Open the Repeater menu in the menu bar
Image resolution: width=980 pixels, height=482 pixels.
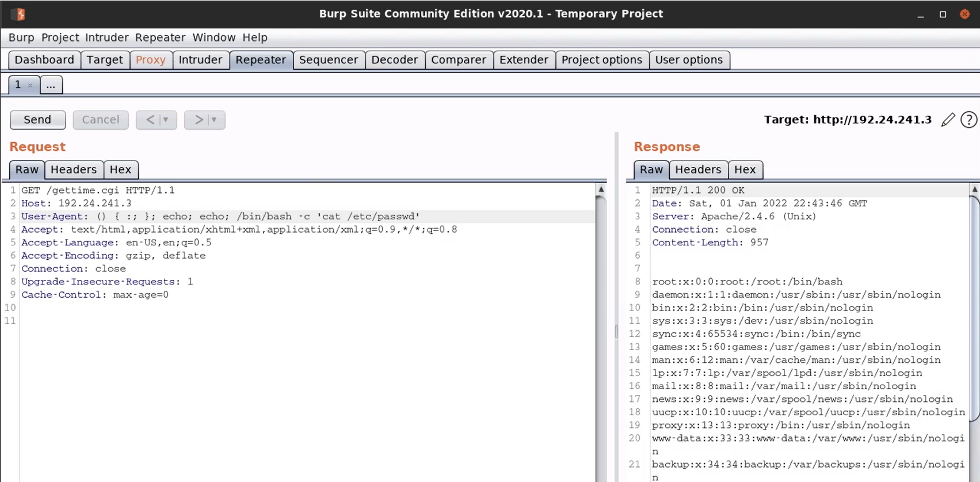pos(160,37)
